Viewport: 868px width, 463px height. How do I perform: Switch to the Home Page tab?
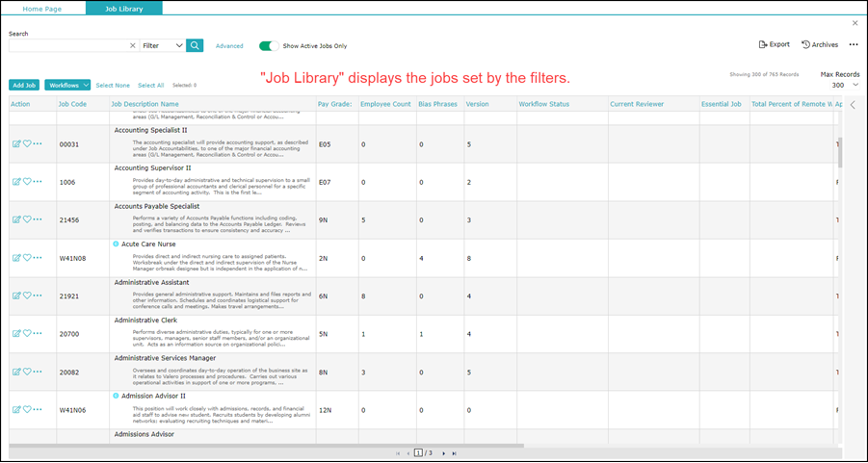coord(42,9)
